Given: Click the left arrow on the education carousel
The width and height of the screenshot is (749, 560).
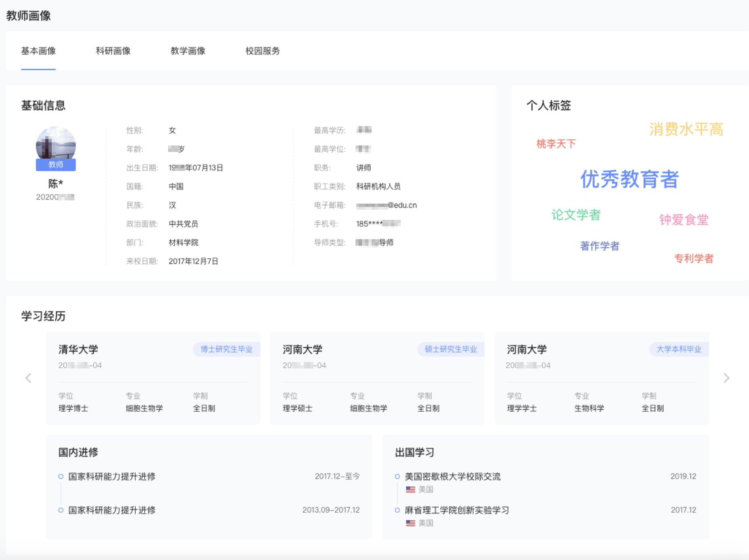Looking at the screenshot, I should (28, 378).
